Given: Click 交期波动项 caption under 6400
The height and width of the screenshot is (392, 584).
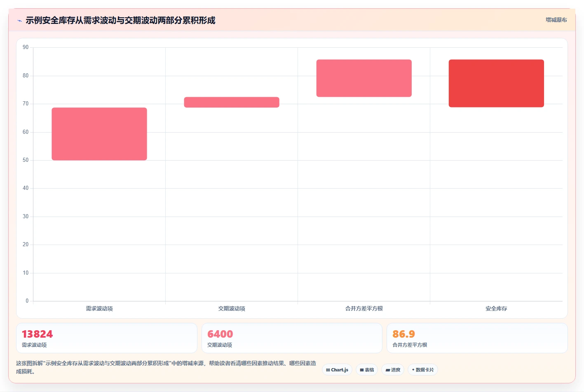Looking at the screenshot, I should [x=220, y=345].
